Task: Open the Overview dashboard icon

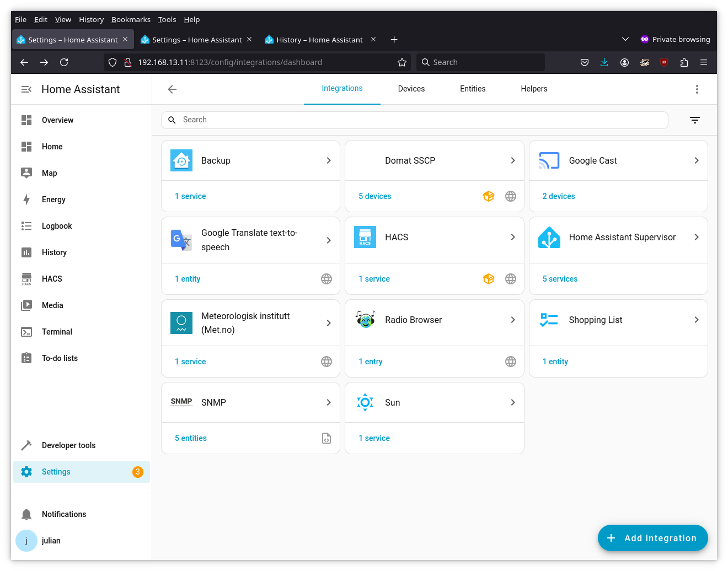Action: (x=26, y=120)
